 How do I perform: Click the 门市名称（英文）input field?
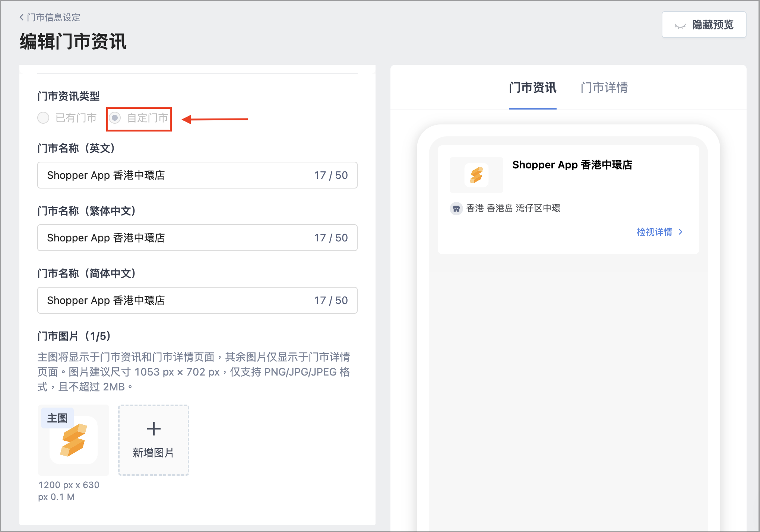coord(197,175)
